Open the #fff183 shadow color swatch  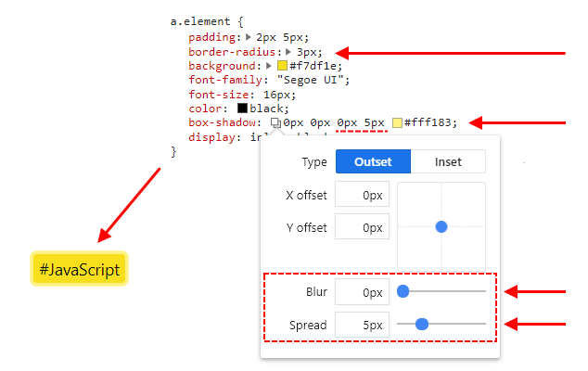[x=397, y=122]
